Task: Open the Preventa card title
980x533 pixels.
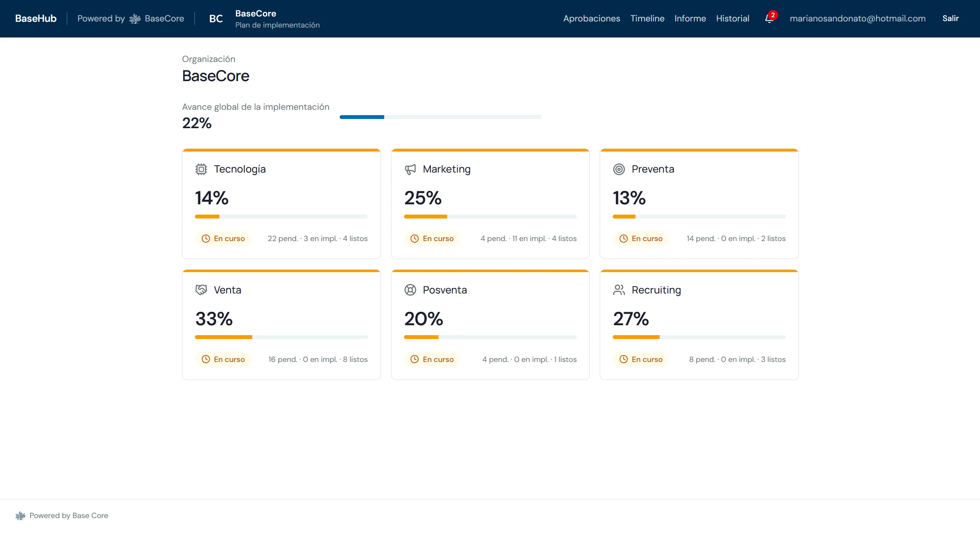Action: point(653,169)
